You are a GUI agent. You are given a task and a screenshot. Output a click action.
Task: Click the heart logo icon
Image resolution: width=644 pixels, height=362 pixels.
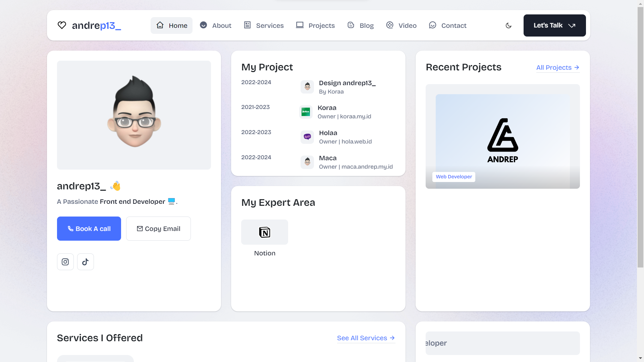pos(62,25)
